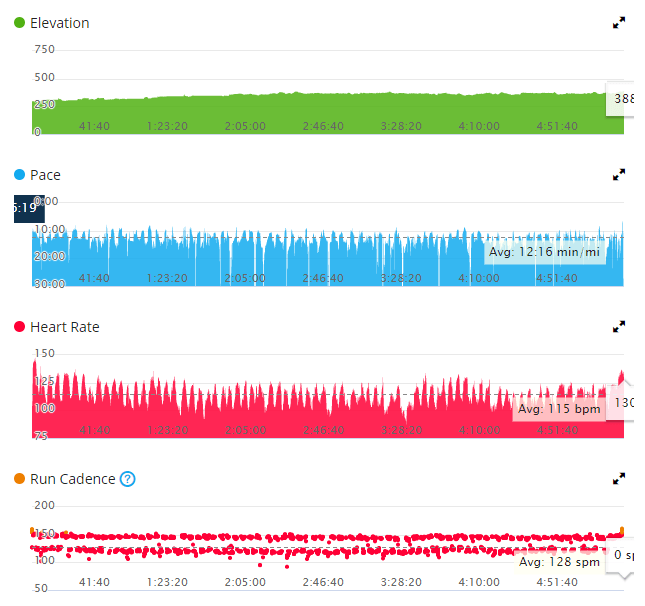Click the Heart Rate chart title

[64, 327]
